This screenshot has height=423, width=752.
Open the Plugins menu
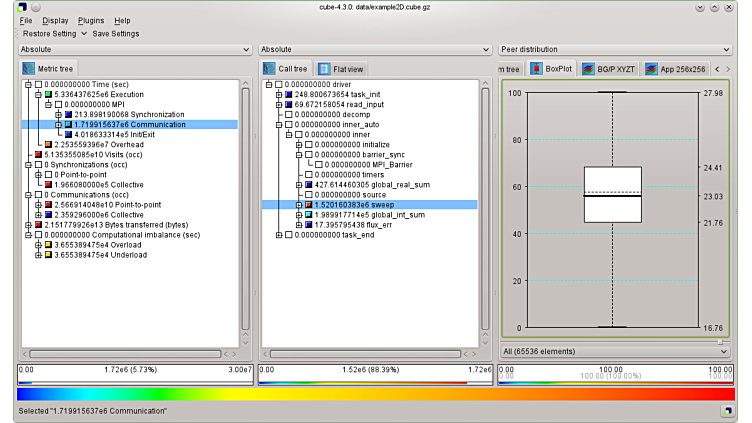coord(91,20)
